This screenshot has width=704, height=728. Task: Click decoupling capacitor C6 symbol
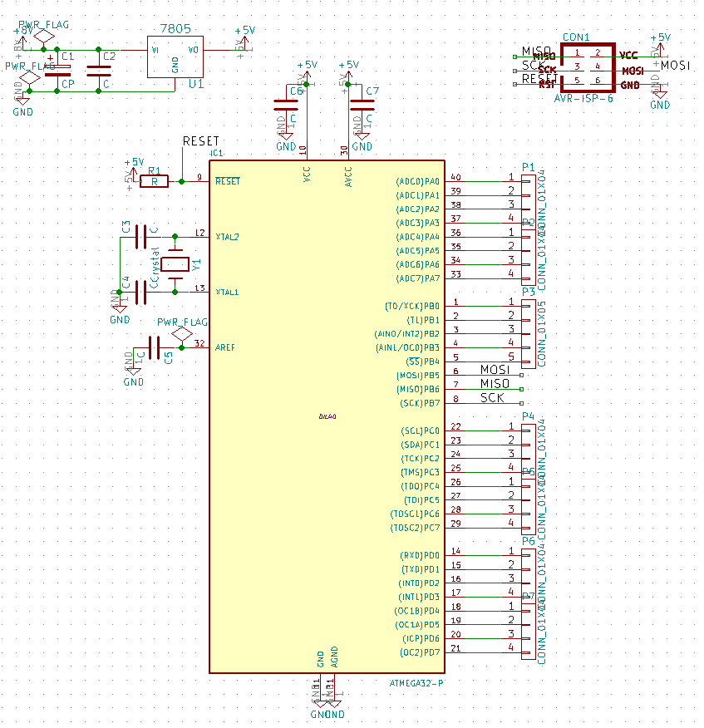tap(287, 105)
